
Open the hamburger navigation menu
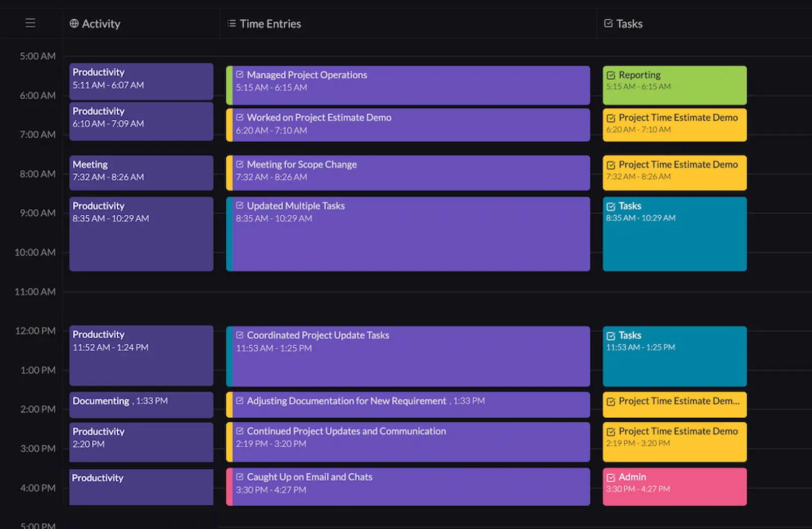click(30, 23)
